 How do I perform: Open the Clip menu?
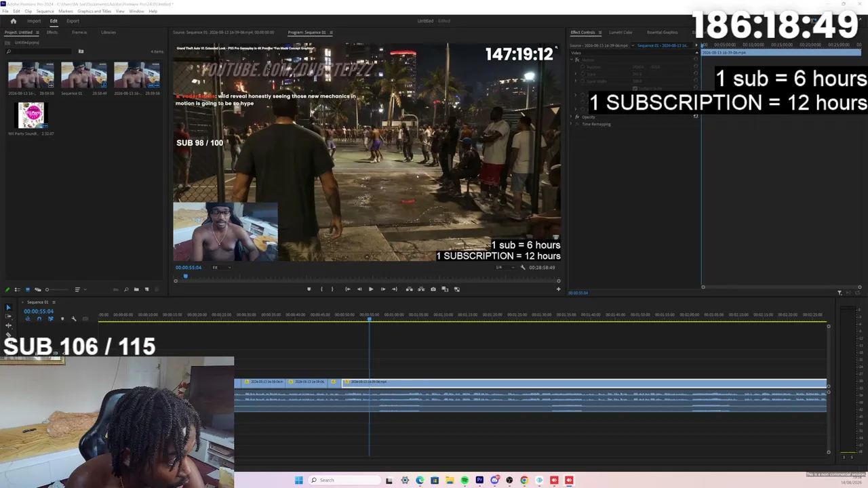tap(28, 12)
